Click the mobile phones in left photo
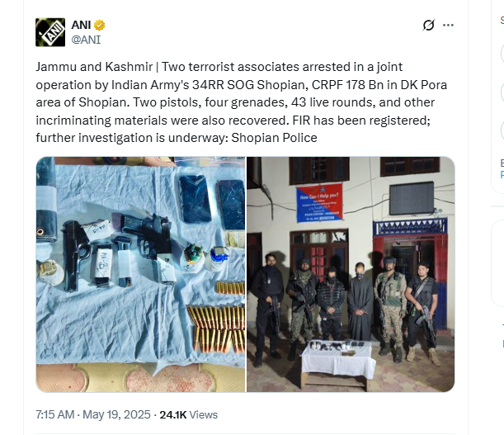This screenshot has height=435, width=504. point(212,201)
